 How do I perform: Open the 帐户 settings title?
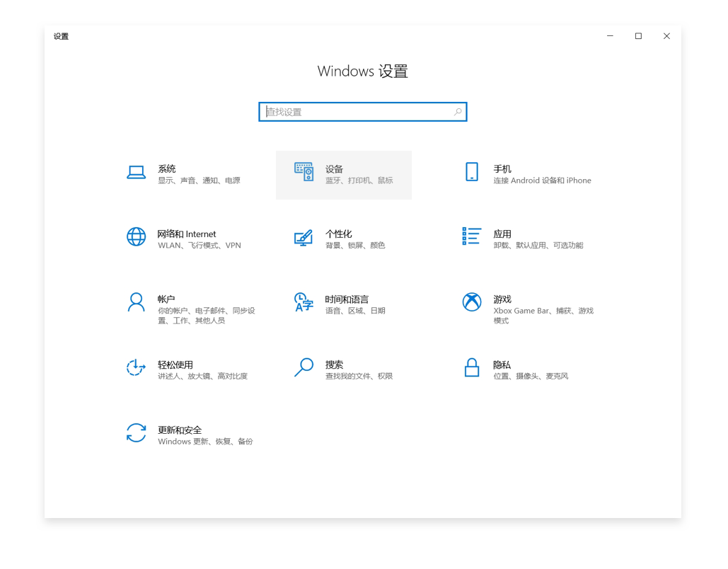(x=166, y=299)
